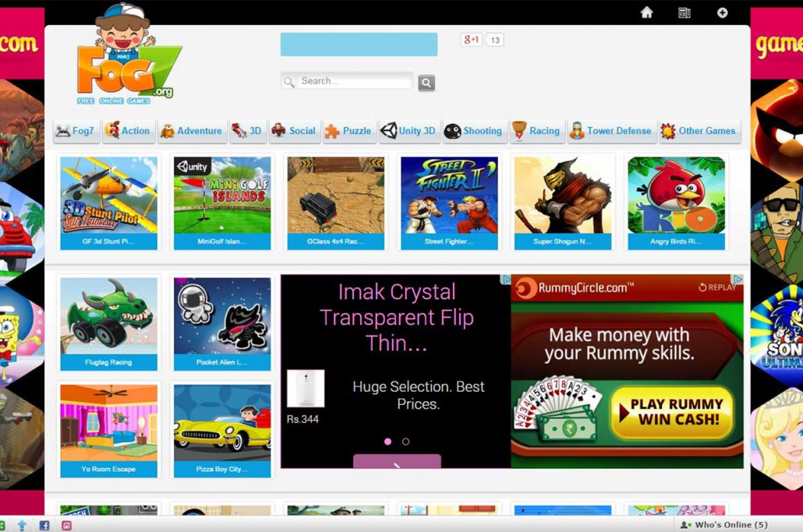Open the Super Shogun Ninja game thumbnail
Screen dimensions: 803x532
coord(563,203)
